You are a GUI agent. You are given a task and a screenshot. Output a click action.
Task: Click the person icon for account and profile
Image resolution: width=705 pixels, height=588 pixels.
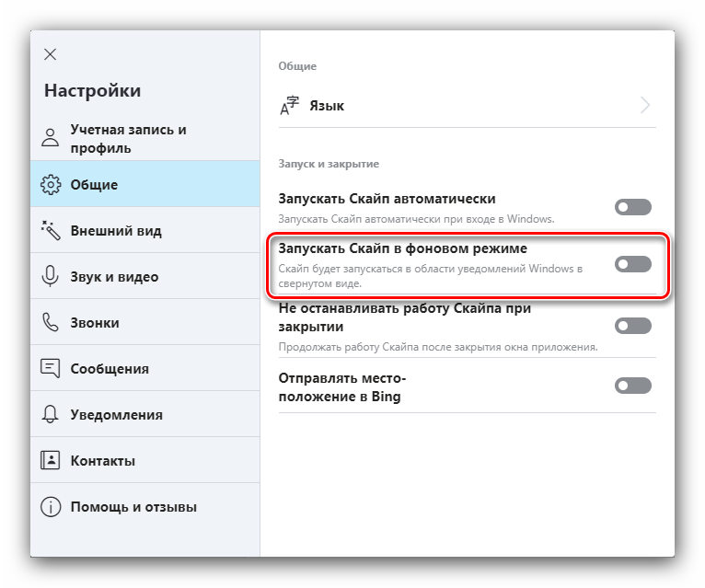51,137
